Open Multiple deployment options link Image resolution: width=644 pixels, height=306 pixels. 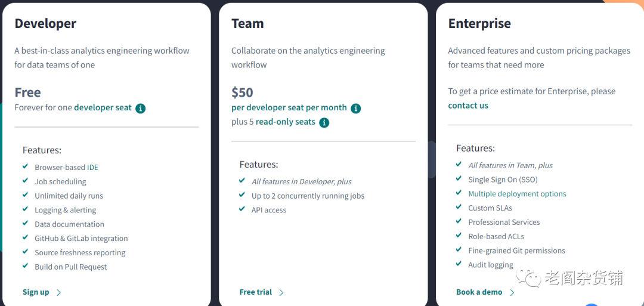tap(517, 194)
